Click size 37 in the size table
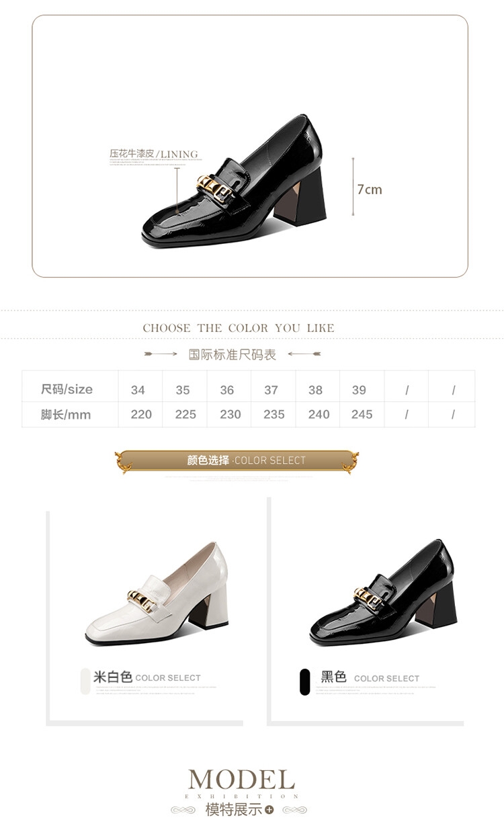The width and height of the screenshot is (504, 832). click(x=271, y=390)
